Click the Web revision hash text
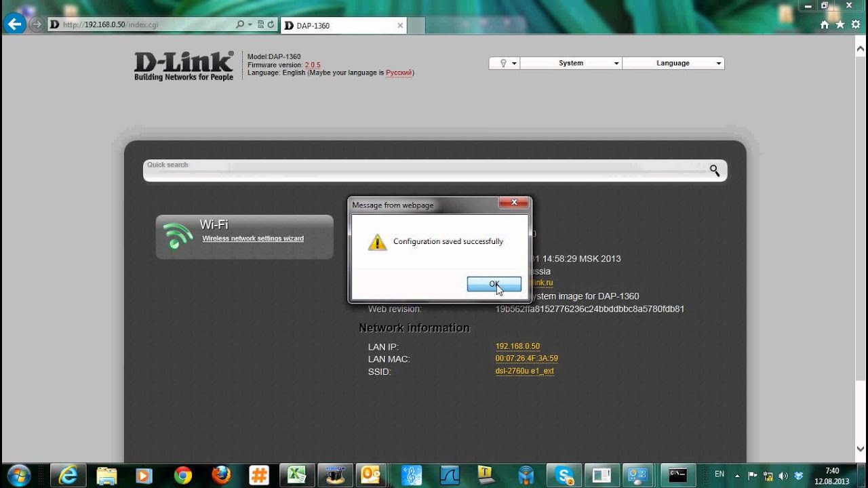This screenshot has height=488, width=868. point(590,309)
